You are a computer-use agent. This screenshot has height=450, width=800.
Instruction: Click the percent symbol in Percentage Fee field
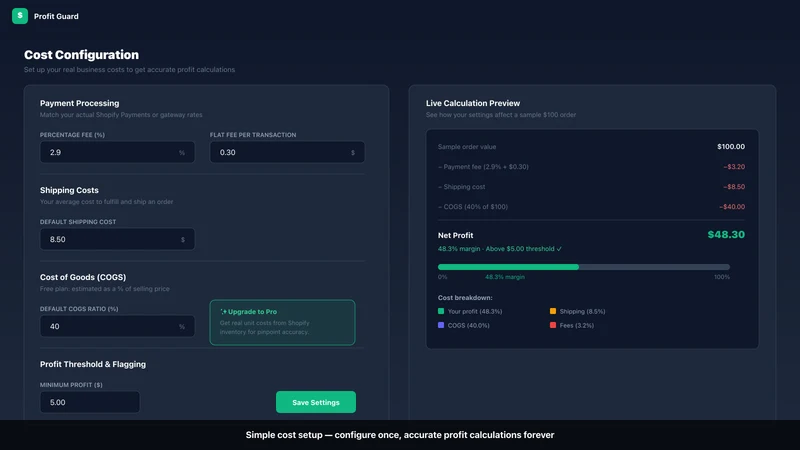coord(182,153)
